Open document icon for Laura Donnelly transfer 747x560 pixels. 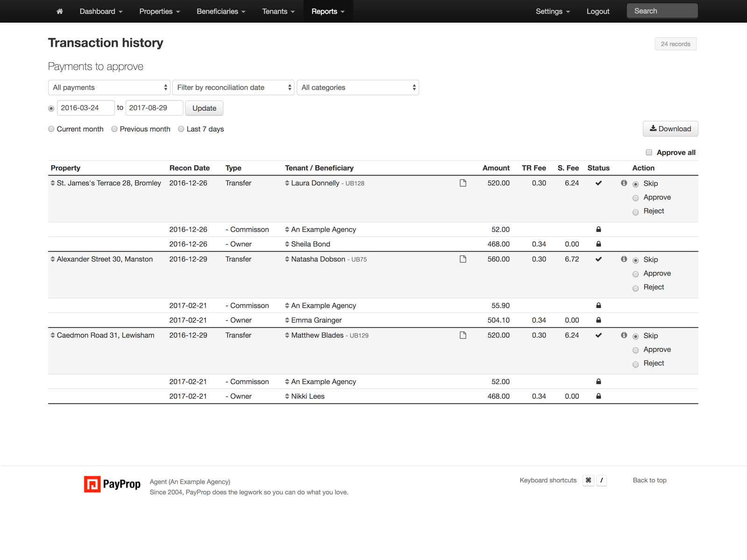tap(463, 183)
